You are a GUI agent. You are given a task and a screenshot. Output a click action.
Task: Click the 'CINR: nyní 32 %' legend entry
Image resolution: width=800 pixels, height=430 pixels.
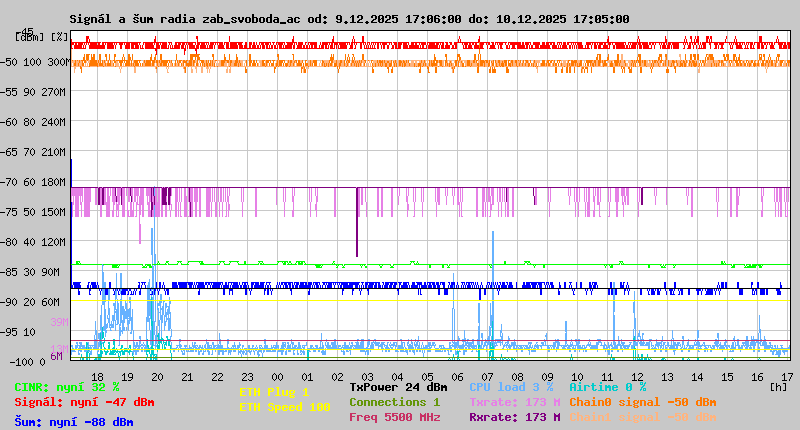(67, 388)
